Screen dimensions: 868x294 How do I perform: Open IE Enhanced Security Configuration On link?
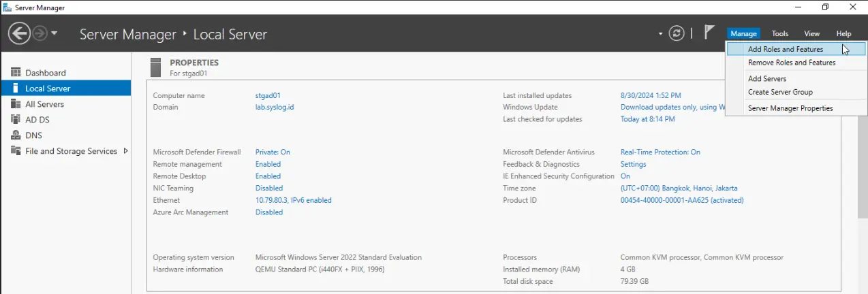click(x=625, y=176)
